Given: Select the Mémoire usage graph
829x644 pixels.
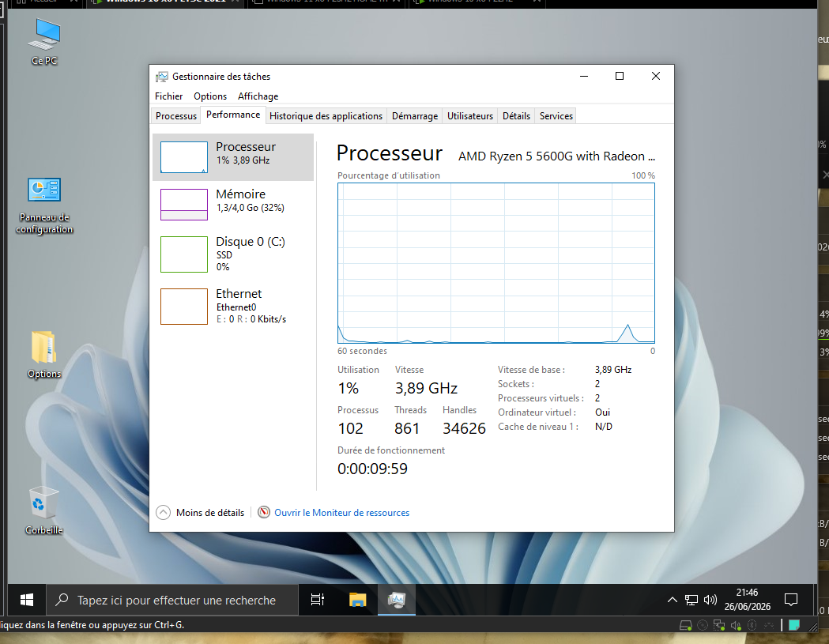Looking at the screenshot, I should (x=184, y=205).
